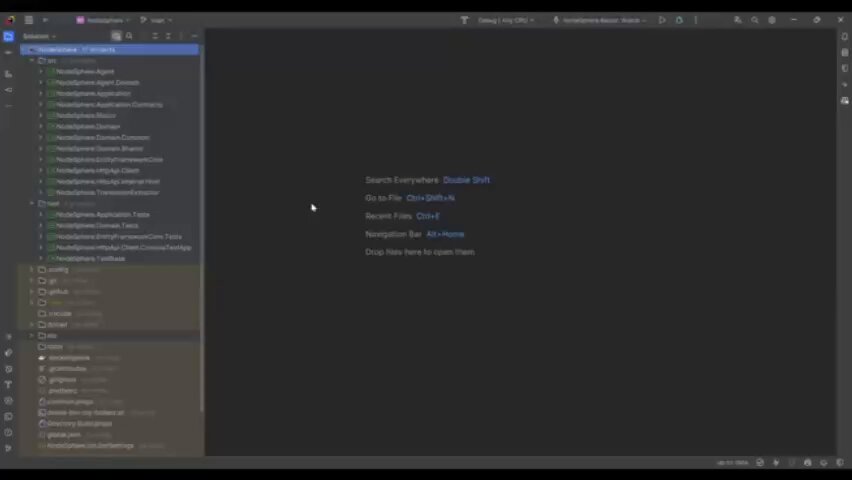The image size is (852, 480).
Task: Collapse the src solution folder
Action: pyautogui.click(x=32, y=61)
